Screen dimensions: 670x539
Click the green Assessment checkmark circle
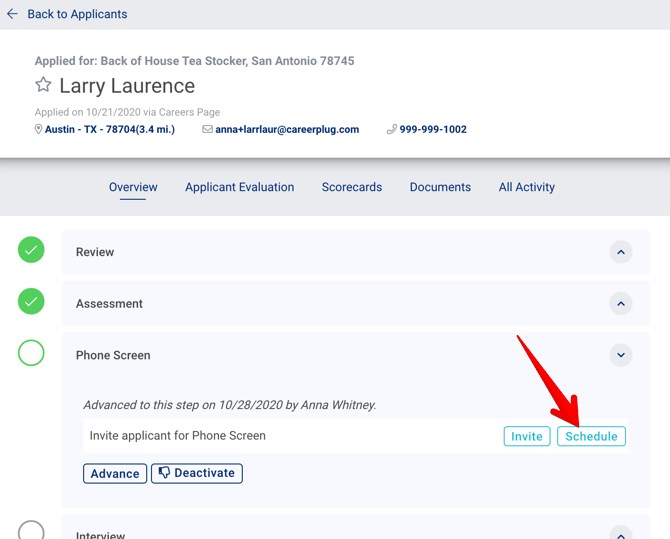coord(31,301)
